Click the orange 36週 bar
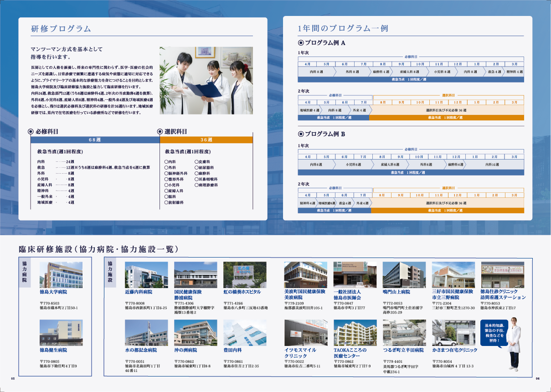Viewport: 551px width, 392px height. pos(206,140)
